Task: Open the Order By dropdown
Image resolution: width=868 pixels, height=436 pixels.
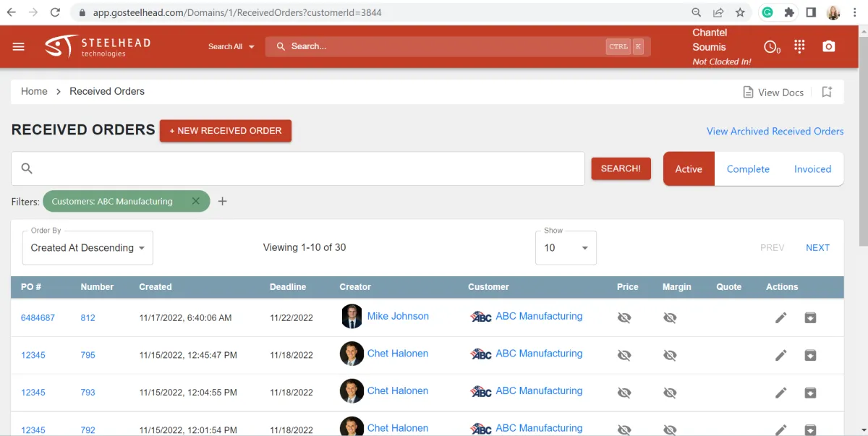Action: click(x=88, y=248)
